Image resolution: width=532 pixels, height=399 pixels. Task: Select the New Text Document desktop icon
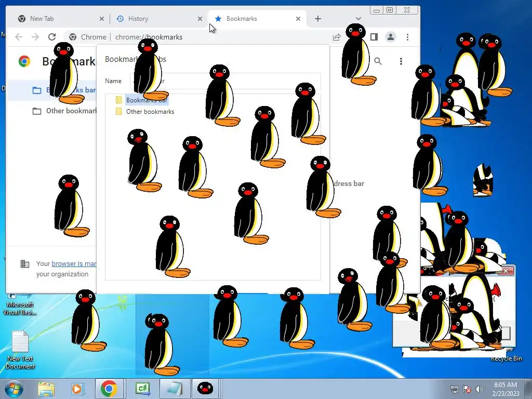click(x=20, y=350)
